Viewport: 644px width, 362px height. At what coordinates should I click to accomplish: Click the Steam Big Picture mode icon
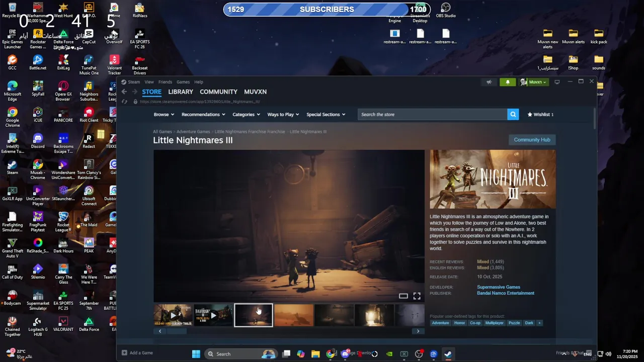557,82
